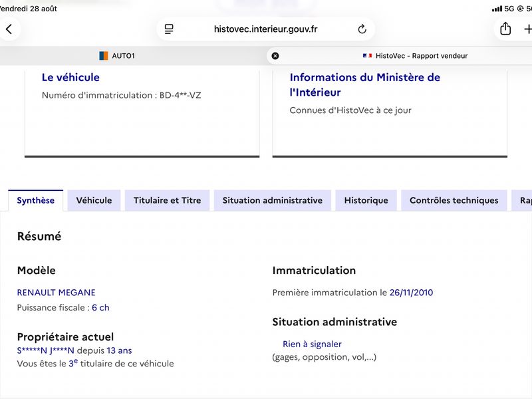Open the share sheet icon
This screenshot has width=532, height=399.
point(505,29)
